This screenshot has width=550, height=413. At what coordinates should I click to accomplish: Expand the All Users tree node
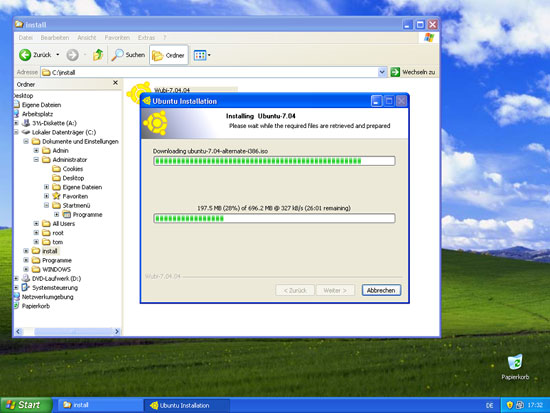(36, 223)
